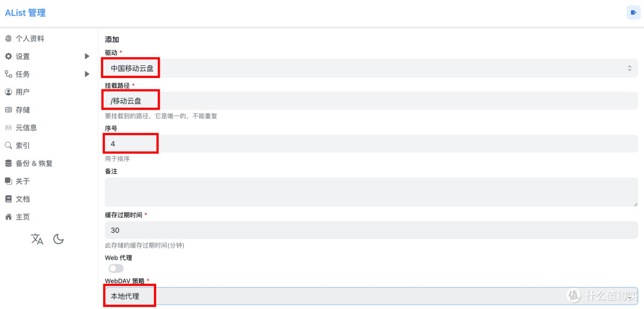Click the 文档 book icon

(8, 199)
